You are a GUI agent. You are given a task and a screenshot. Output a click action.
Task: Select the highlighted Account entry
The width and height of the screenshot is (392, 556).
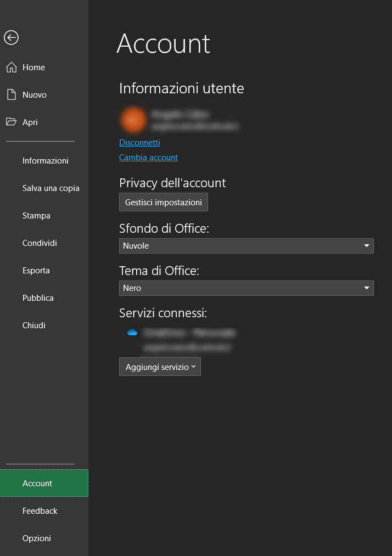[x=44, y=483]
